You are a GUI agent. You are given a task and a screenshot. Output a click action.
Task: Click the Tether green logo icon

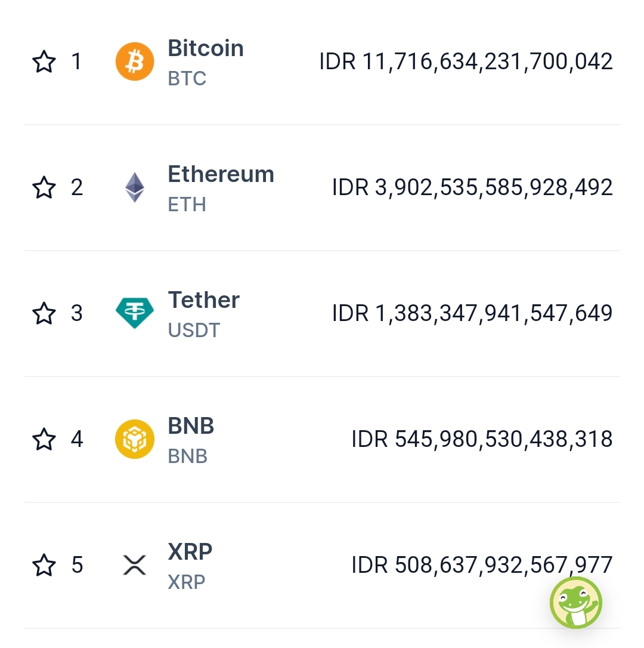coord(134,313)
